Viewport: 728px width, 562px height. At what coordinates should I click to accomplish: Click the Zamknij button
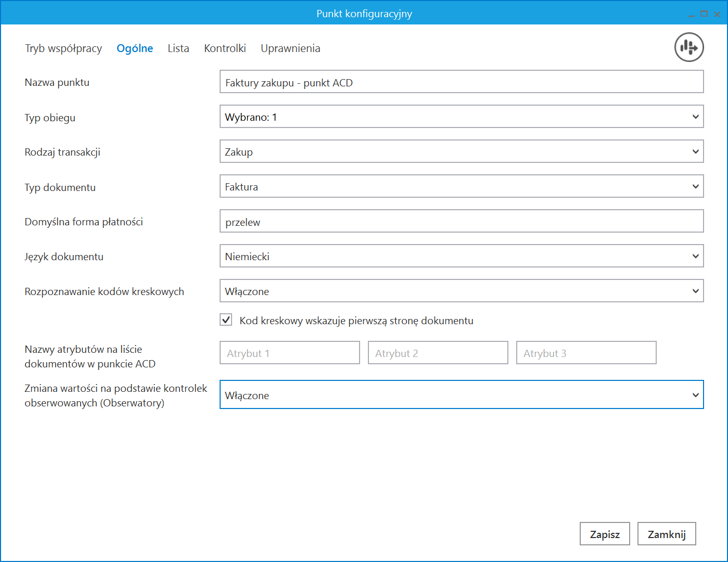[x=666, y=534]
